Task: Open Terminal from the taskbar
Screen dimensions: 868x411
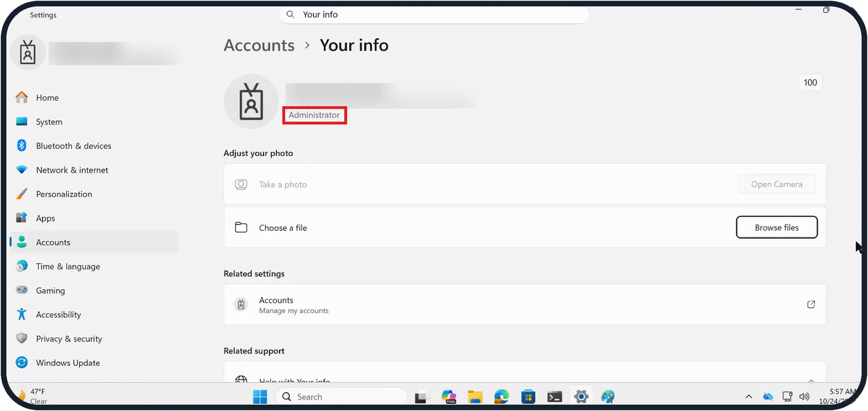Action: [x=555, y=397]
